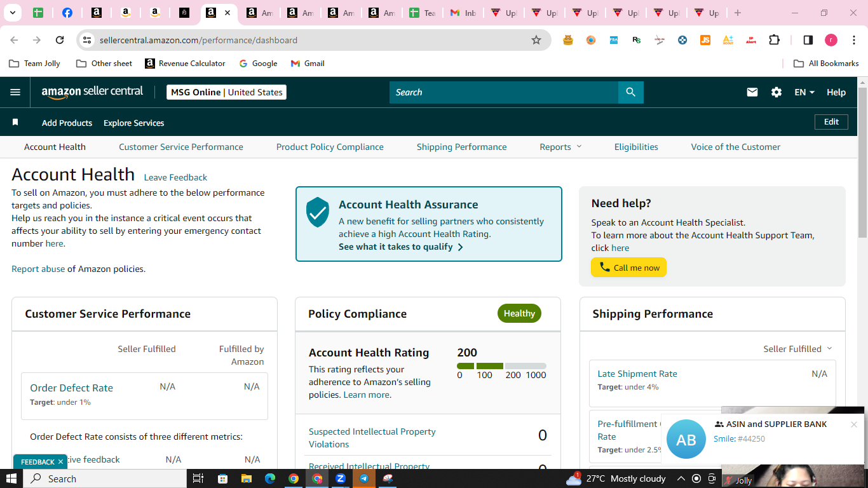Click the Seller Central search field
Viewport: 868px width, 488px height.
click(504, 92)
